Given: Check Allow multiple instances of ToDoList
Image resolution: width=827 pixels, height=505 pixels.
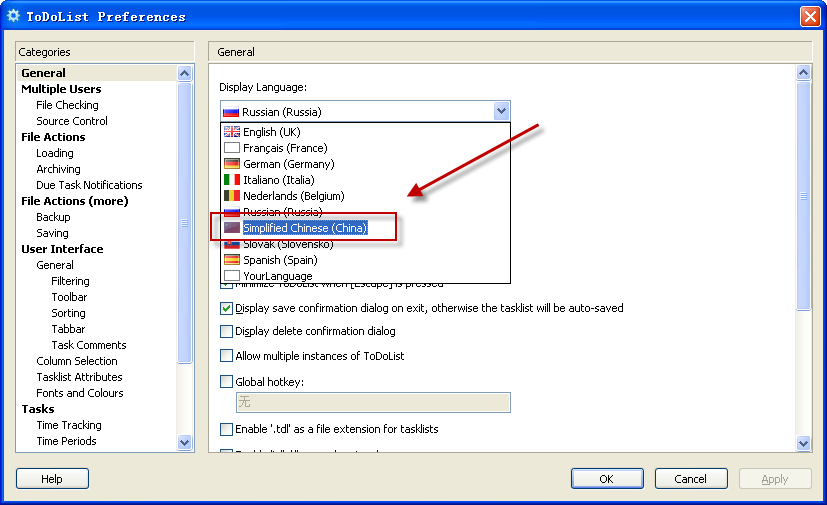Looking at the screenshot, I should pos(226,356).
